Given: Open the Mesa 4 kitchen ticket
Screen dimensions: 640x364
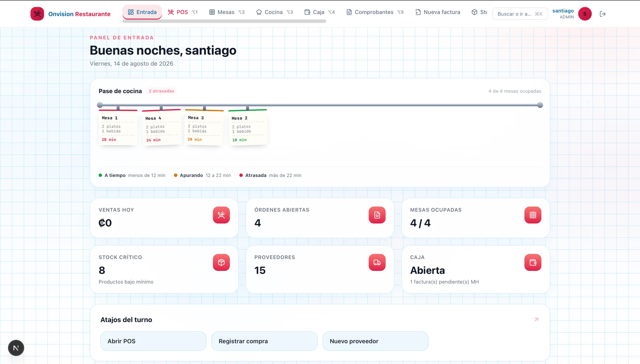Looking at the screenshot, I should pos(162,127).
